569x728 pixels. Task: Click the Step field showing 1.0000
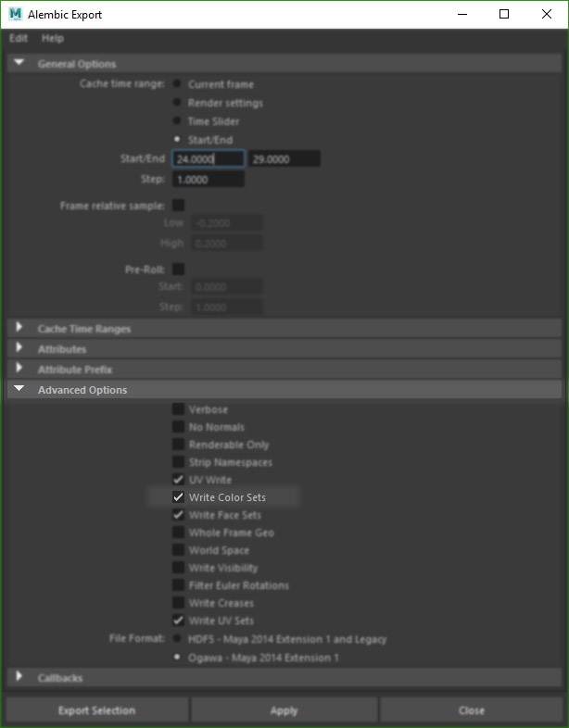point(209,179)
